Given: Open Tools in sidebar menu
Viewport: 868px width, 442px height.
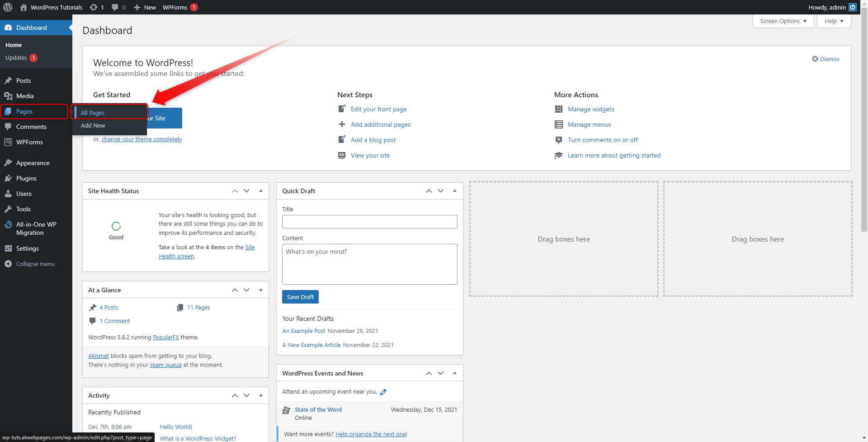Looking at the screenshot, I should (x=24, y=209).
